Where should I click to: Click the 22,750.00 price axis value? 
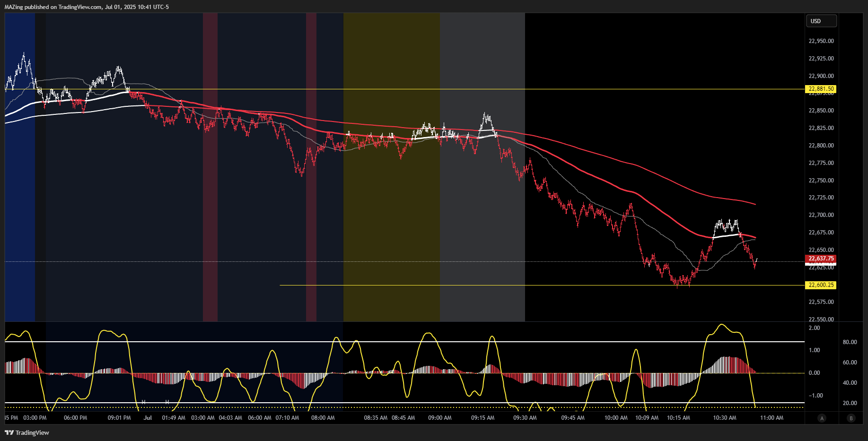pyautogui.click(x=821, y=181)
